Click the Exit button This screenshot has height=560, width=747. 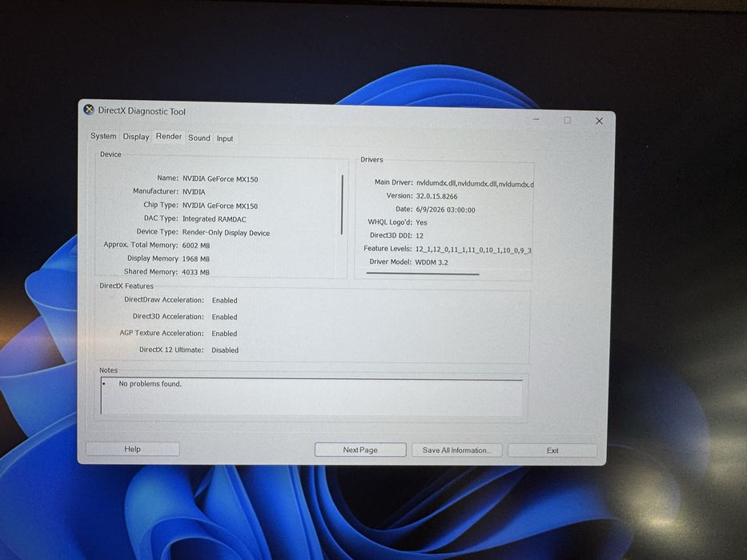[x=552, y=450]
